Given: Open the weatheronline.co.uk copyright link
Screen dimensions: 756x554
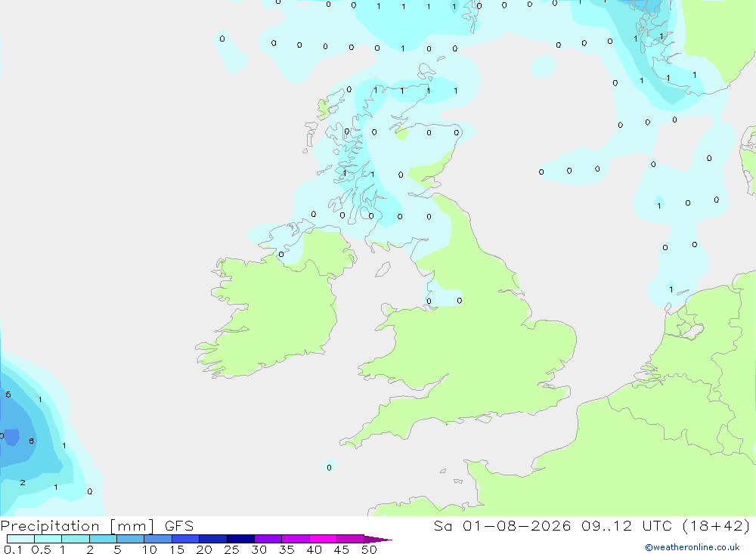Looking at the screenshot, I should coord(692,547).
